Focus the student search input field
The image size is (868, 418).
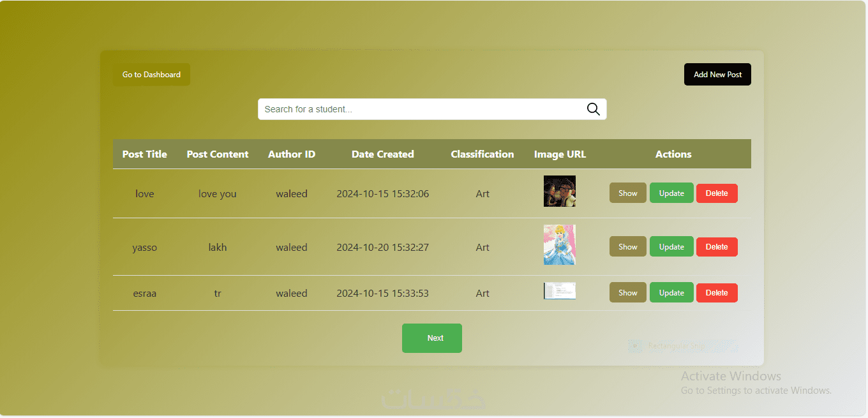click(432, 109)
